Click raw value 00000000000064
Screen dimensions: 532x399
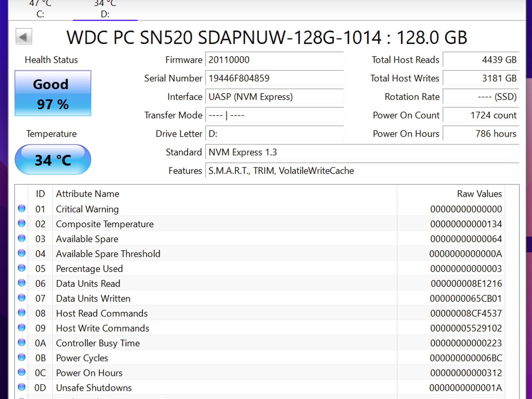[x=466, y=239]
